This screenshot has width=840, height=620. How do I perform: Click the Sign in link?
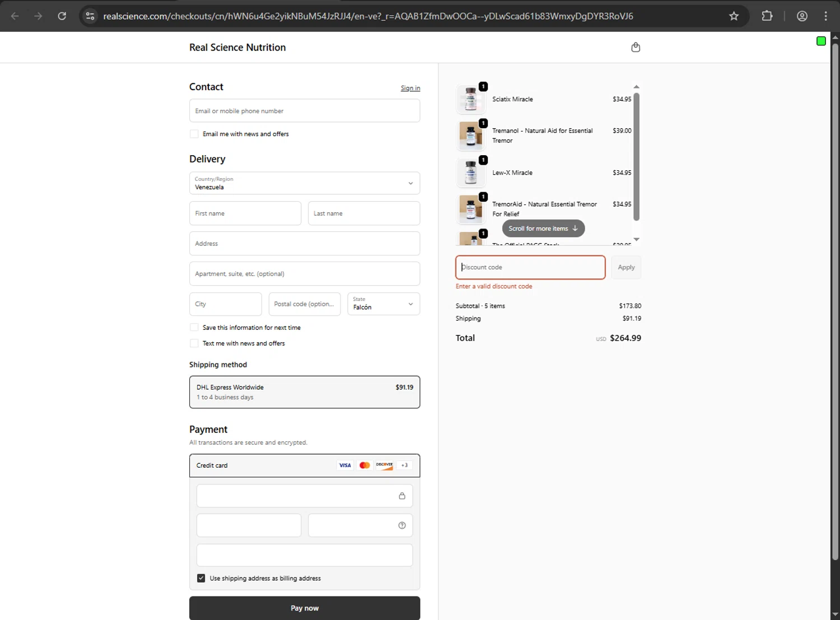pyautogui.click(x=410, y=88)
